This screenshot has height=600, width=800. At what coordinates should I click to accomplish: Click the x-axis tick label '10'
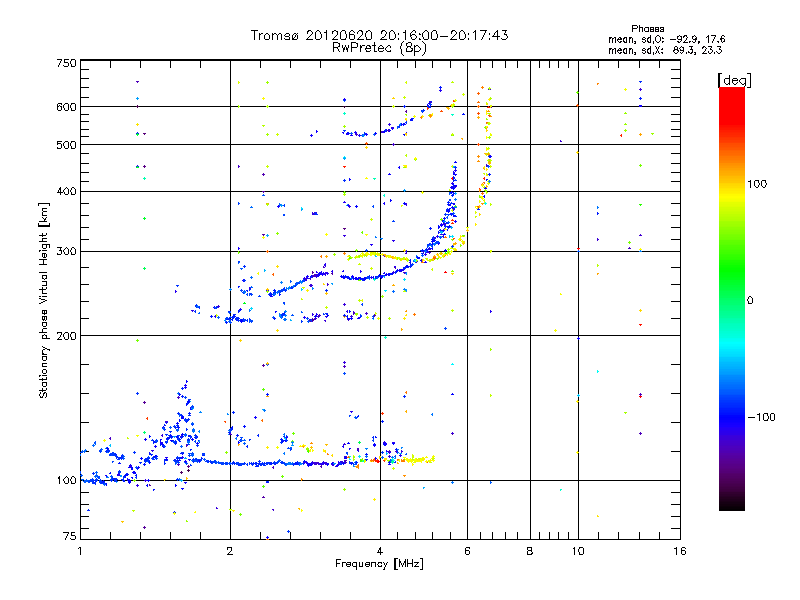pyautogui.click(x=578, y=551)
